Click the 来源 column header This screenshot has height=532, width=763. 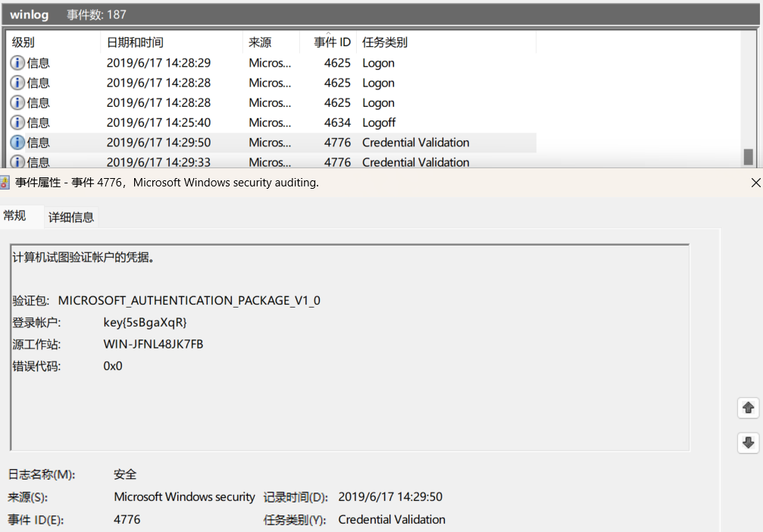click(260, 42)
